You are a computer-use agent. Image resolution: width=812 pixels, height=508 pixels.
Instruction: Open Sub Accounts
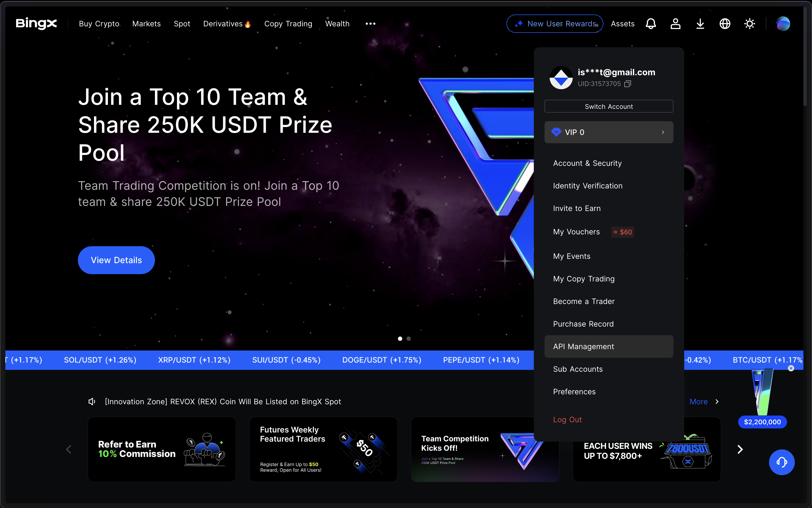[x=609, y=369]
